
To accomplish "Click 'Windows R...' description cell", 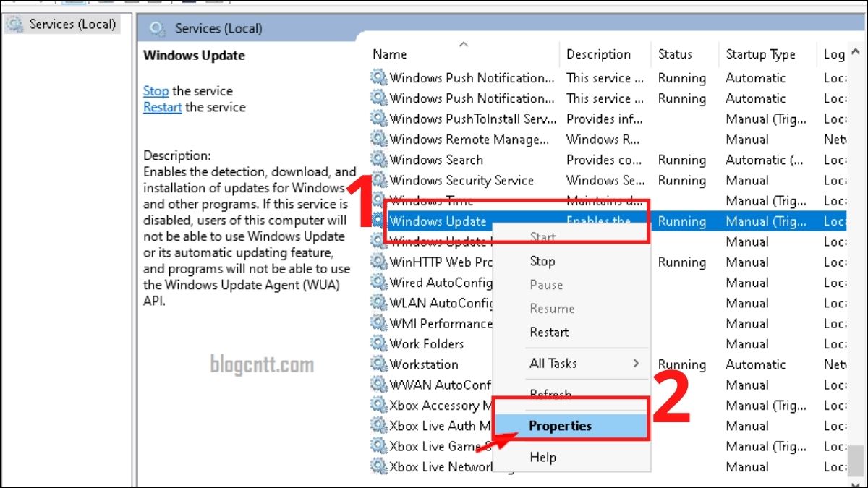I will coord(603,139).
